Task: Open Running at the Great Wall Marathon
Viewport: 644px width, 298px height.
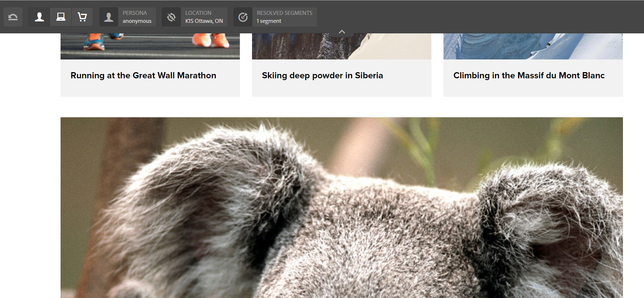Action: 143,75
